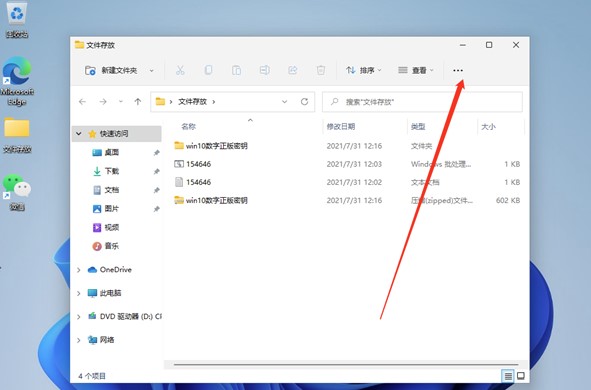The image size is (591, 390).
Task: Open 视频 in quick access
Action: 106,227
